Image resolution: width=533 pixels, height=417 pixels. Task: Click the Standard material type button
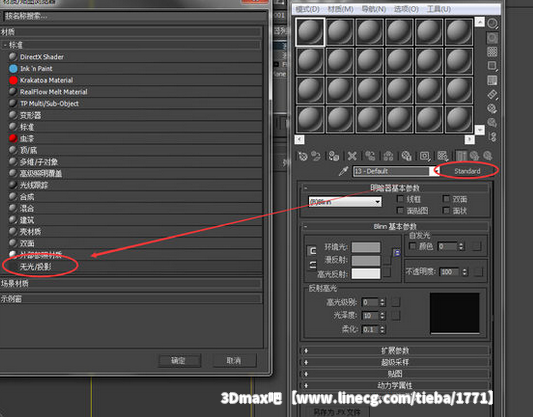(467, 171)
